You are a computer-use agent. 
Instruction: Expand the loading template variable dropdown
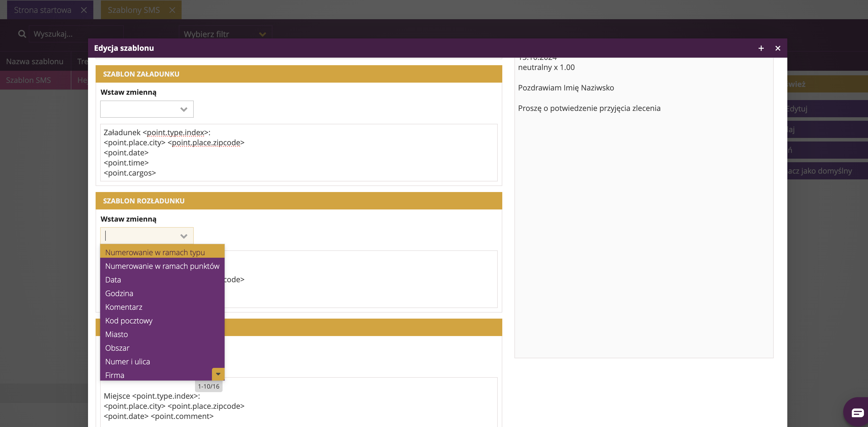coord(184,109)
